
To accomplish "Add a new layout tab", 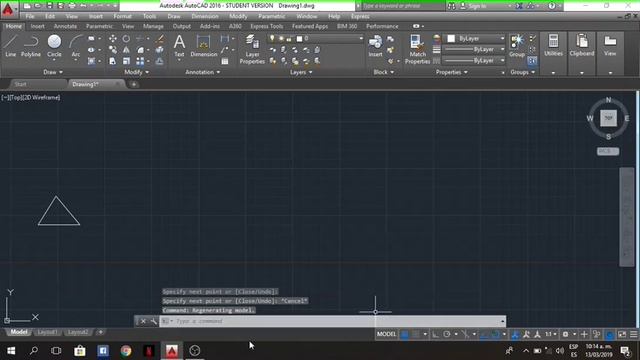I will click(x=100, y=332).
